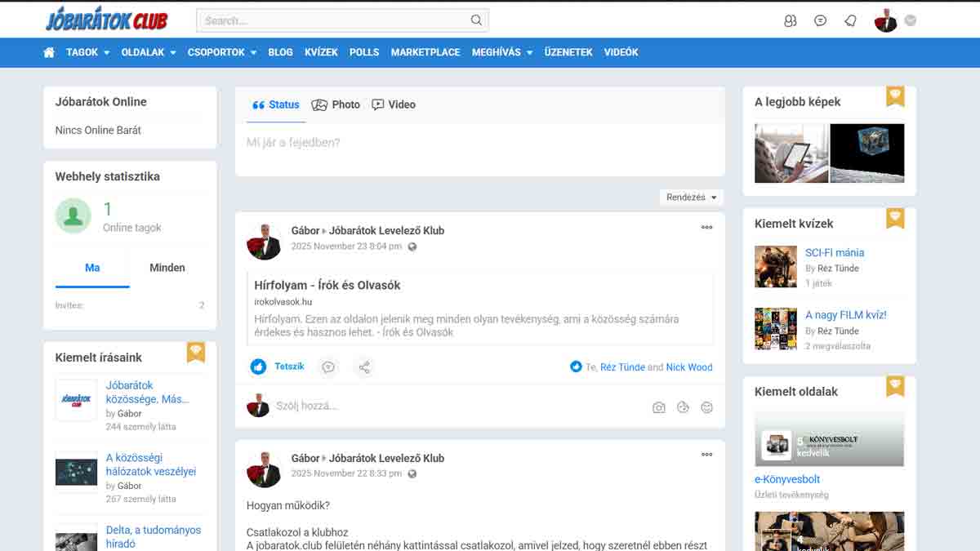Open the emoji picker in comment box
Image resolution: width=980 pixels, height=551 pixels.
coord(707,407)
